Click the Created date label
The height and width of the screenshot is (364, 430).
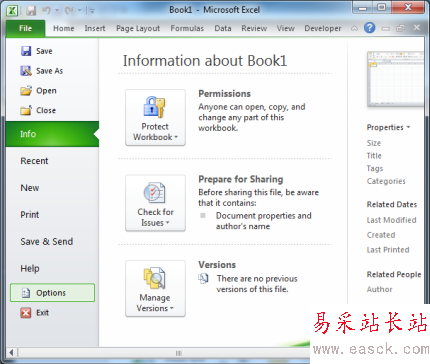click(381, 235)
